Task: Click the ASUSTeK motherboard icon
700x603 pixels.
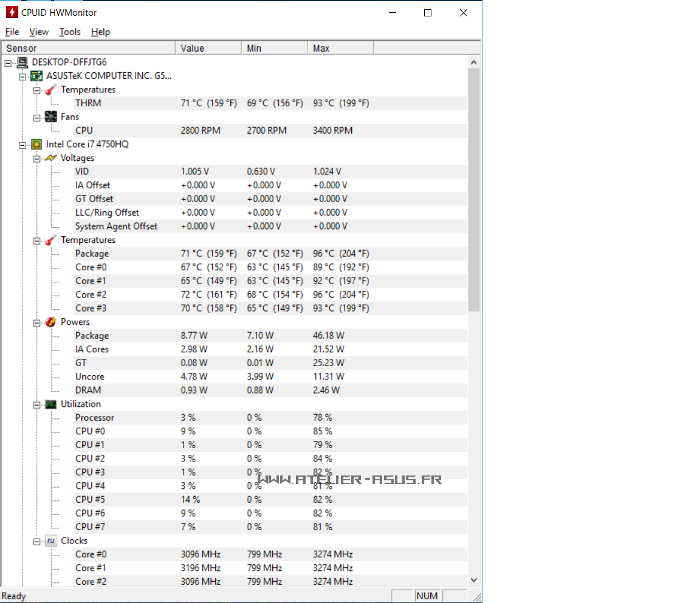Action: pos(36,76)
